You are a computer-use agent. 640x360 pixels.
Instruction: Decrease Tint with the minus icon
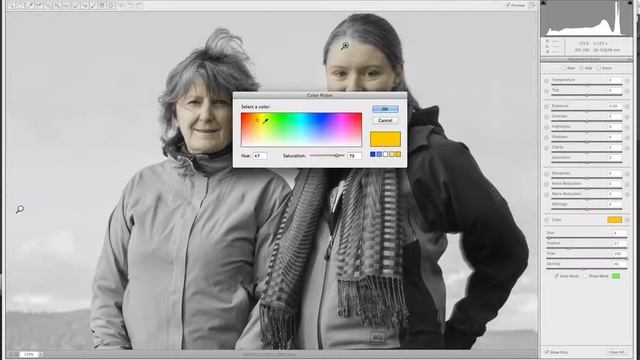point(547,91)
